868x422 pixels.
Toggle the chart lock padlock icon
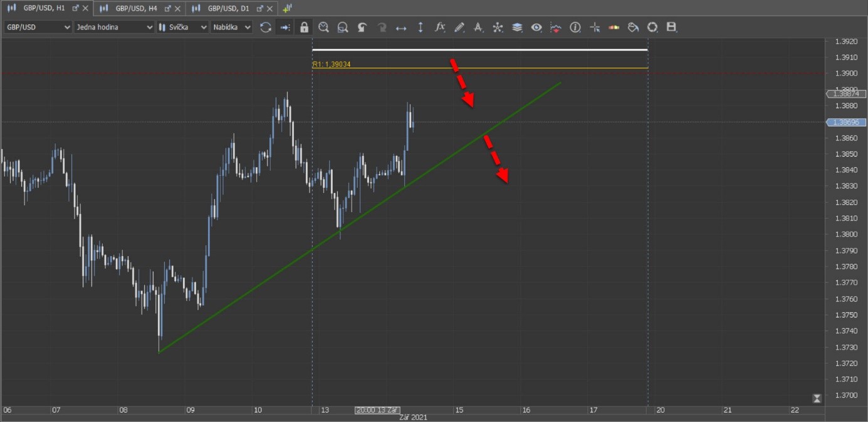click(x=305, y=27)
